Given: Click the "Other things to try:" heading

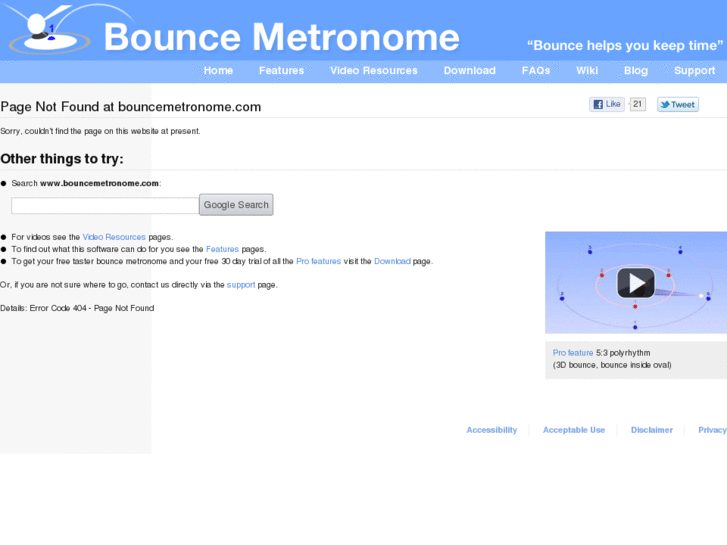Looking at the screenshot, I should coord(62,159).
